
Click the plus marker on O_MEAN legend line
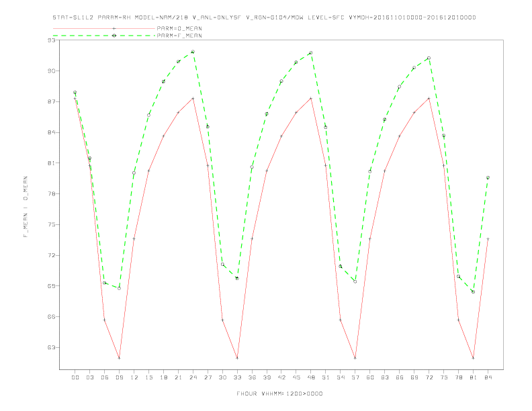pyautogui.click(x=114, y=28)
